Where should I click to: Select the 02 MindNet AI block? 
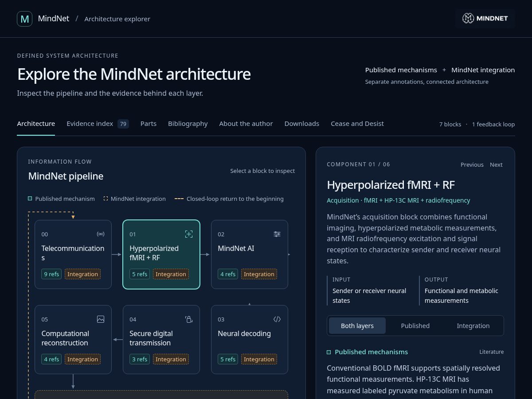(250, 254)
